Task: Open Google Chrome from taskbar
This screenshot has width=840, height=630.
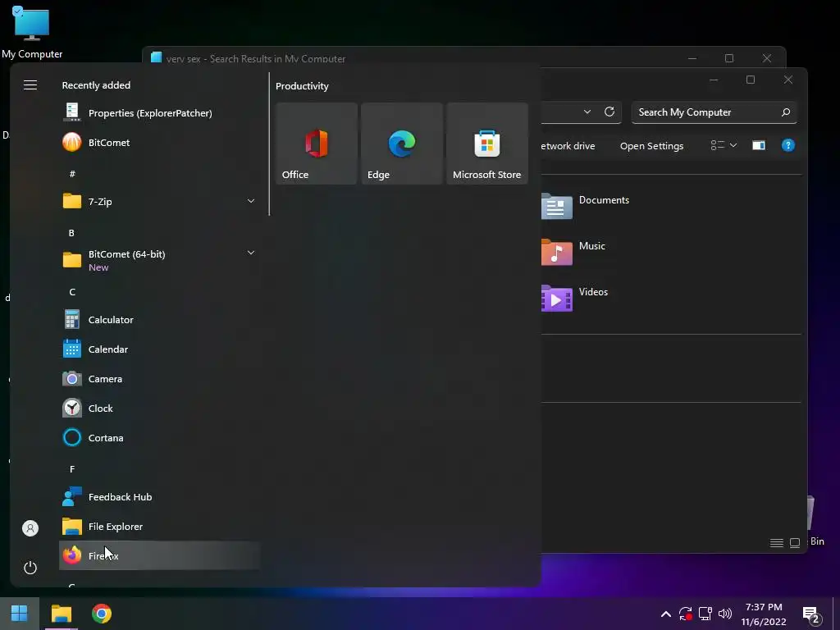Action: coord(101,614)
